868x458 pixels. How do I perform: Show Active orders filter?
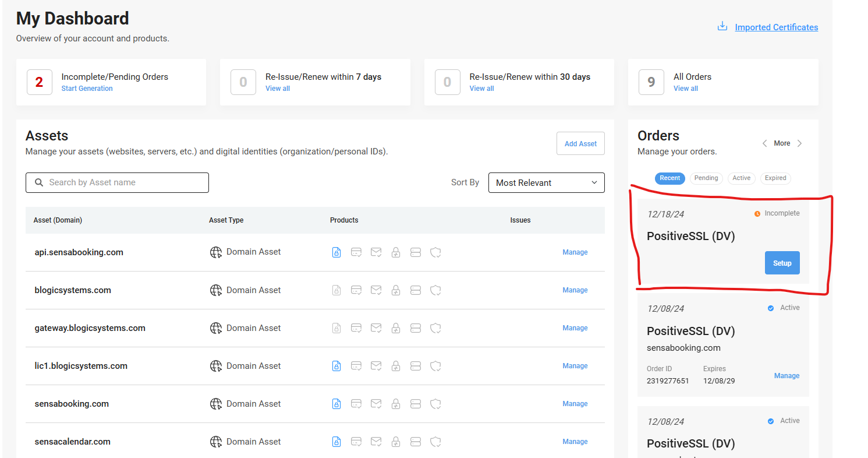(741, 178)
